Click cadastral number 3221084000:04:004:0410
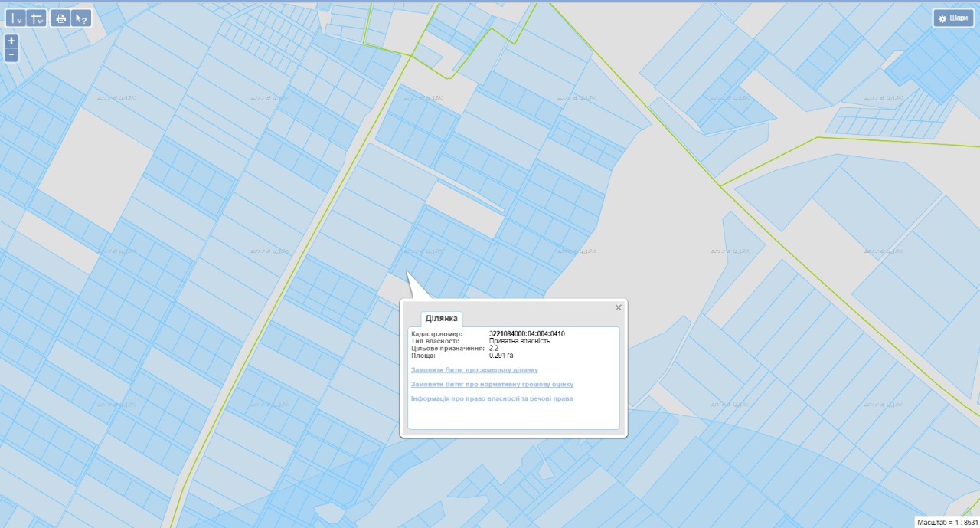 coord(527,334)
